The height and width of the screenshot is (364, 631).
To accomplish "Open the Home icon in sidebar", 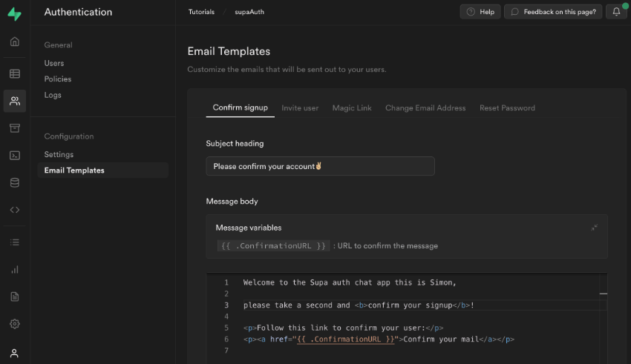I will tap(15, 42).
